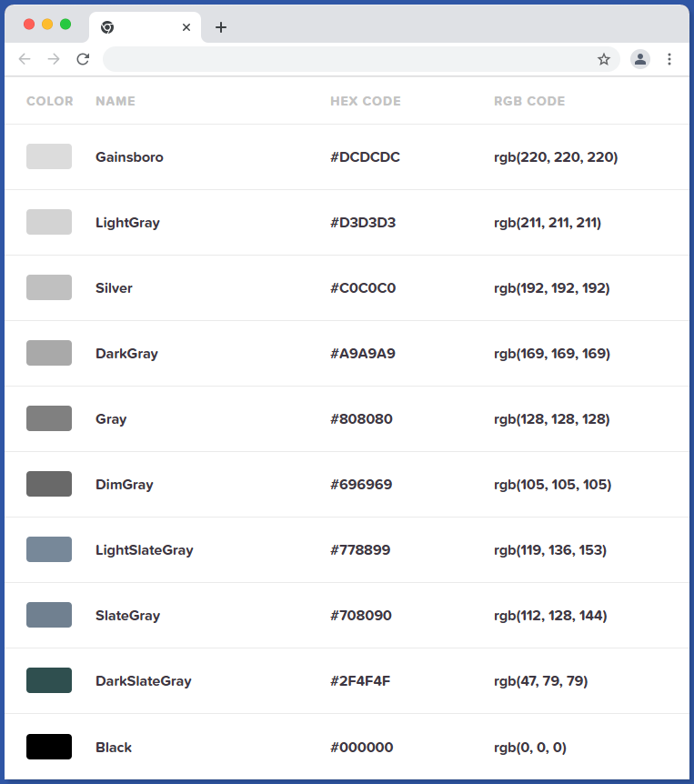Click hex code #2F4F4F
Screen dimensions: 694x784
(360, 681)
